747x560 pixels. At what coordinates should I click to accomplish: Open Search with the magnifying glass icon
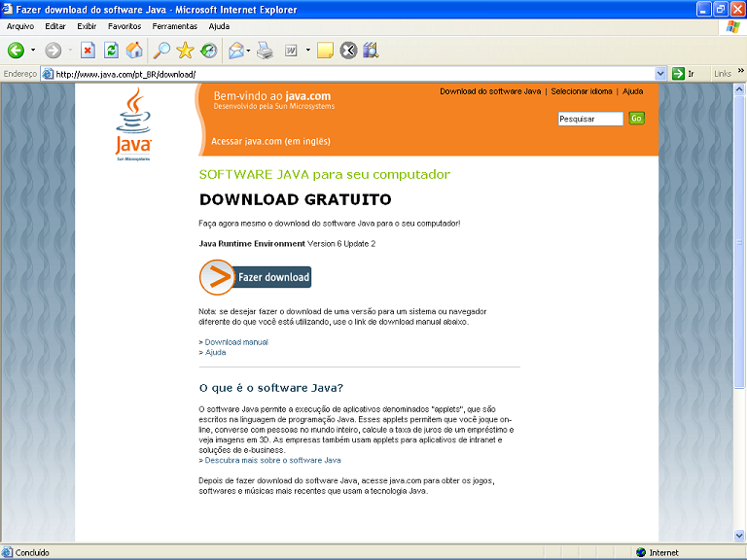pos(161,51)
